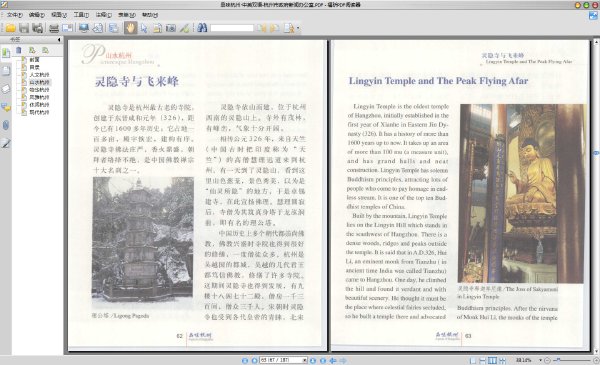600x365 pixels.
Task: Collapse the bookmarks panel with arrow
Action: (59, 39)
